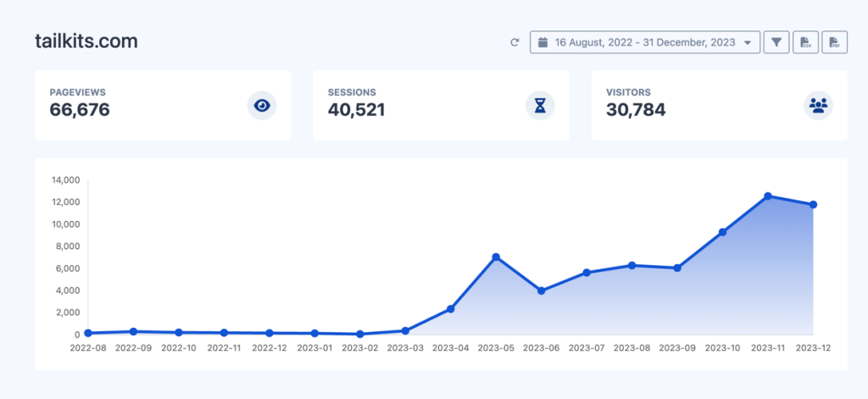Open the date range picker dropdown
The width and height of the screenshot is (868, 399).
pyautogui.click(x=645, y=42)
